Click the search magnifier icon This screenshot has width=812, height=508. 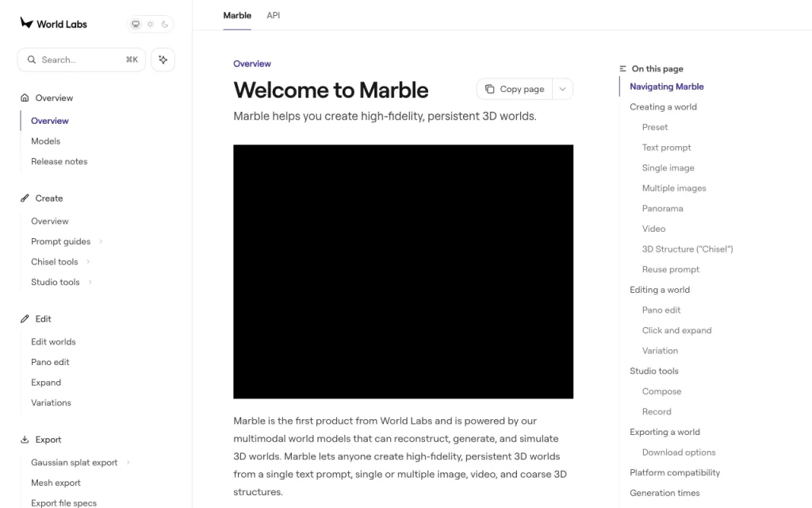(x=32, y=60)
